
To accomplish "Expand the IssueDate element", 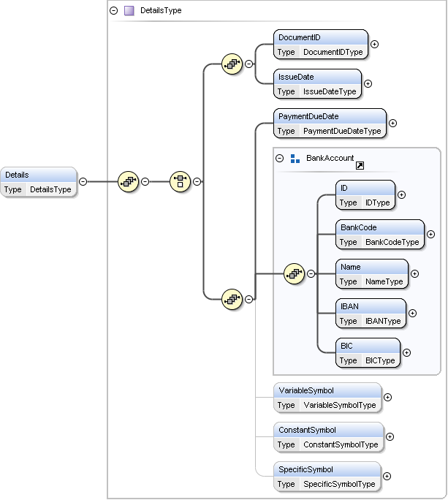I will 368,83.
